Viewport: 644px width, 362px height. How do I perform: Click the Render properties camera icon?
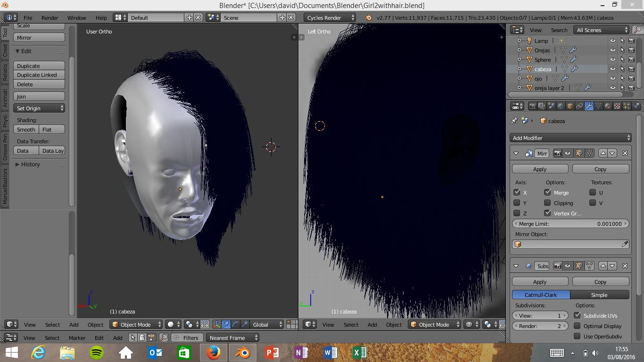click(x=532, y=107)
